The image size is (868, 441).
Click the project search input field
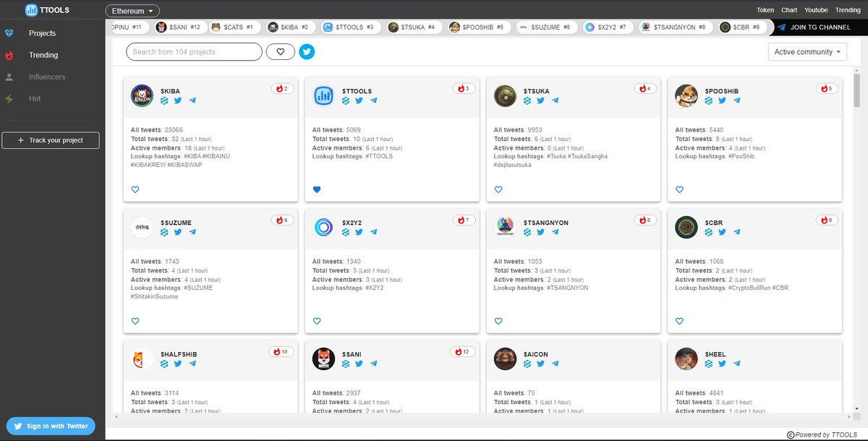[x=194, y=52]
